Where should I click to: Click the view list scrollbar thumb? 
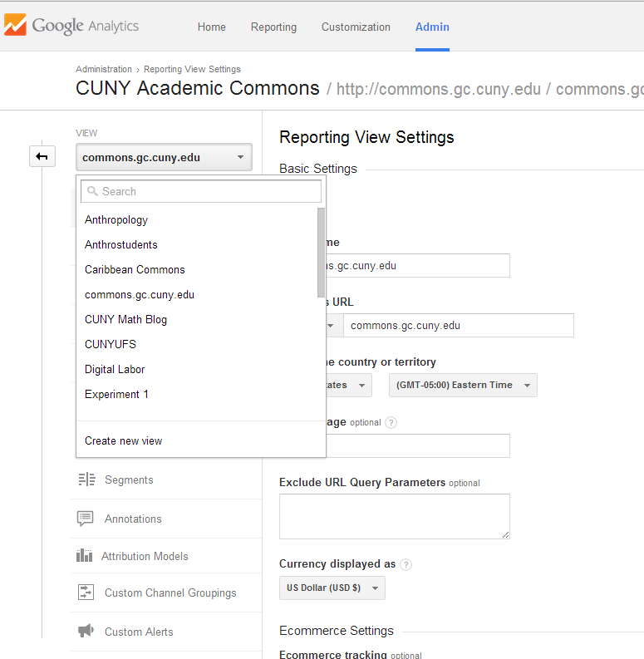pos(321,253)
